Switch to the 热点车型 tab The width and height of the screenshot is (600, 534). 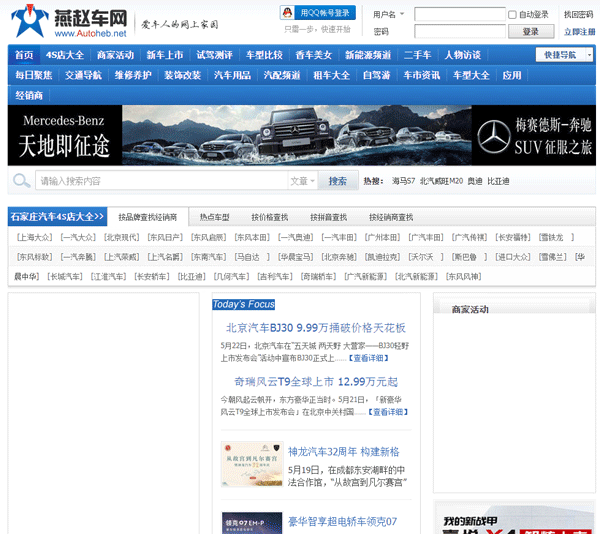tap(215, 217)
